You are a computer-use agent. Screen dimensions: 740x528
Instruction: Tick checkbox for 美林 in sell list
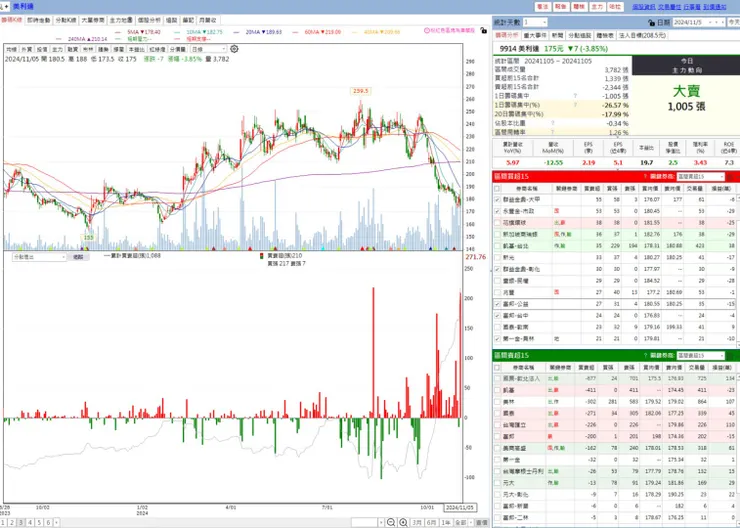[497, 402]
